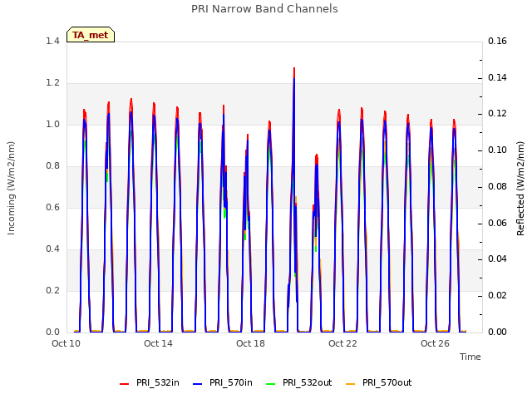Viewport: 532px width, 399px height.
Task: Click the Time axis label
Action: pos(470,357)
